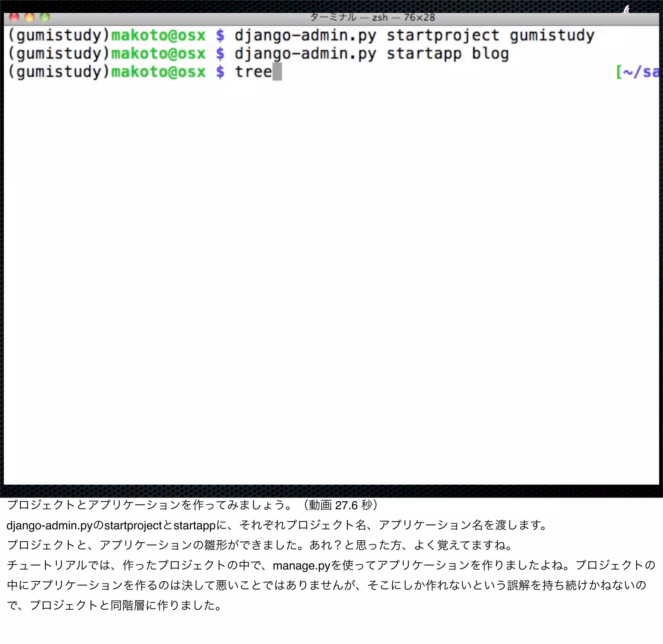
Task: Click the 'django-admin.py startapp blog' command line
Action: point(371,54)
